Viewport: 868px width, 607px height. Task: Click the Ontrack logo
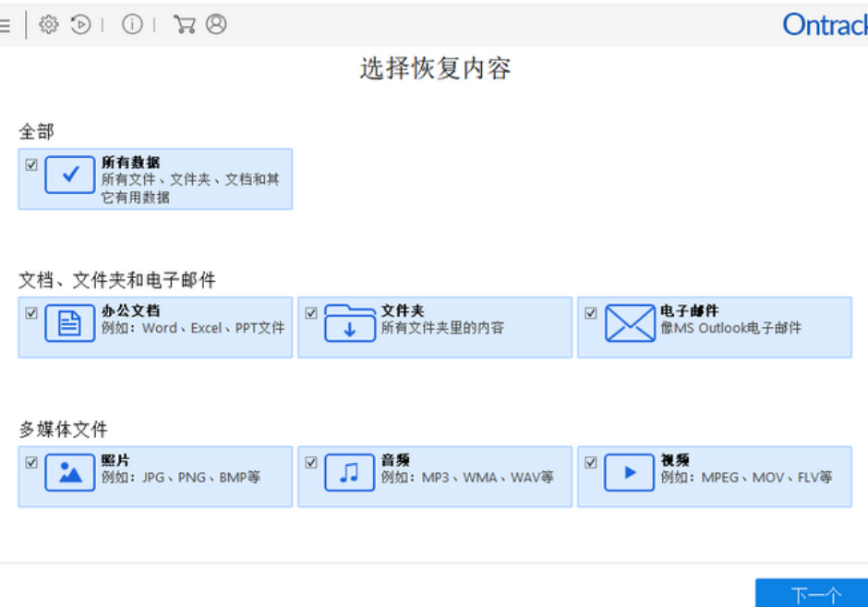(x=824, y=25)
